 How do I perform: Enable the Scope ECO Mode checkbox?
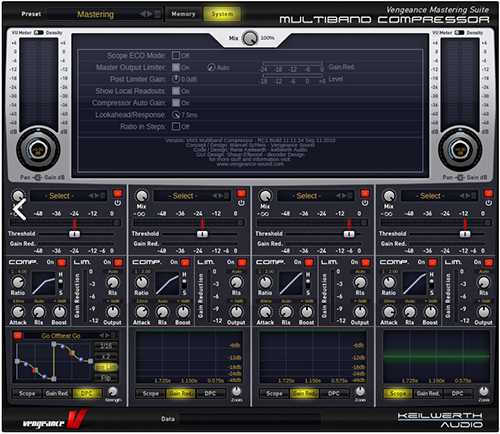pyautogui.click(x=176, y=55)
